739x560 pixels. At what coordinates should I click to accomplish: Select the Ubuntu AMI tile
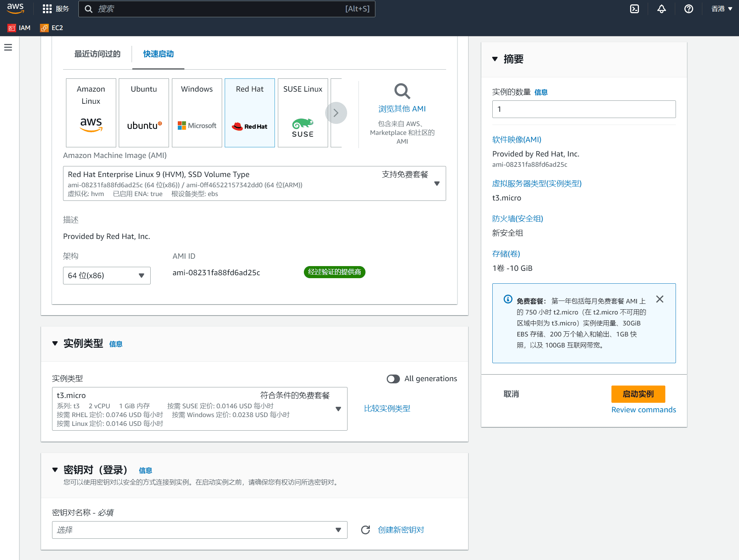tap(144, 113)
